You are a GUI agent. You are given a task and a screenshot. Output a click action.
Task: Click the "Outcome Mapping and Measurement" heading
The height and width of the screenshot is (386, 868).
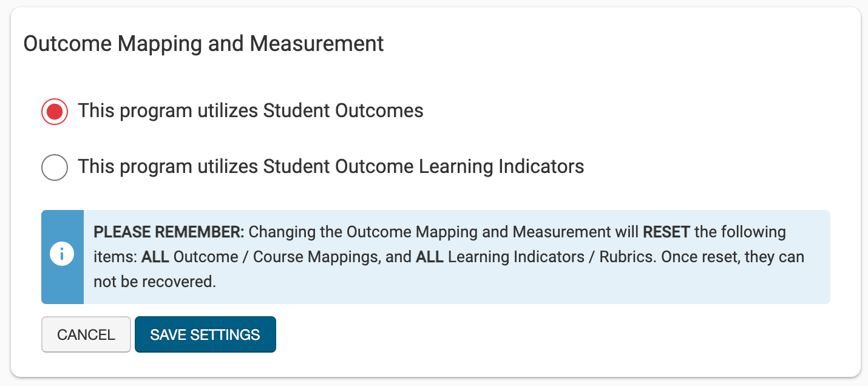pyautogui.click(x=203, y=44)
